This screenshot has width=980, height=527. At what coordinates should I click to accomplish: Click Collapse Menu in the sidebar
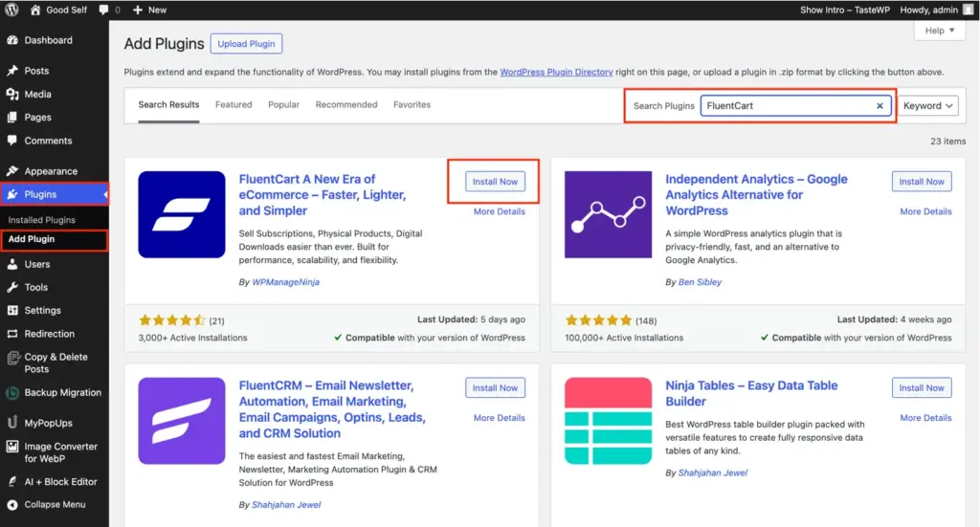pos(55,504)
